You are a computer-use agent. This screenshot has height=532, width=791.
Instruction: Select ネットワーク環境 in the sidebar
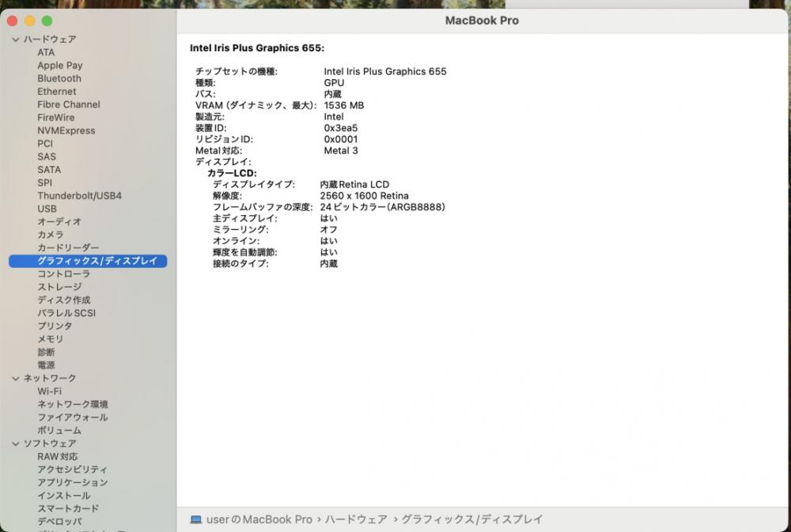[x=73, y=405]
